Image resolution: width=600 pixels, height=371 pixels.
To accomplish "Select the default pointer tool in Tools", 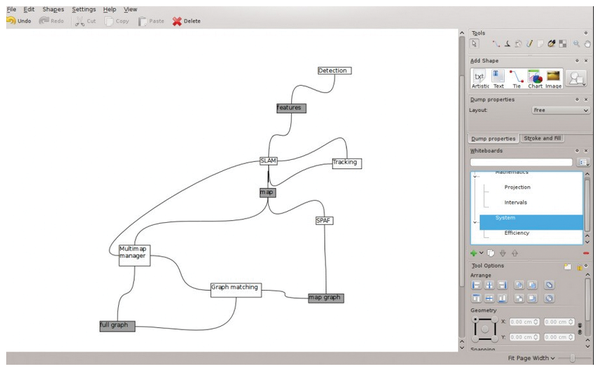I will click(474, 44).
